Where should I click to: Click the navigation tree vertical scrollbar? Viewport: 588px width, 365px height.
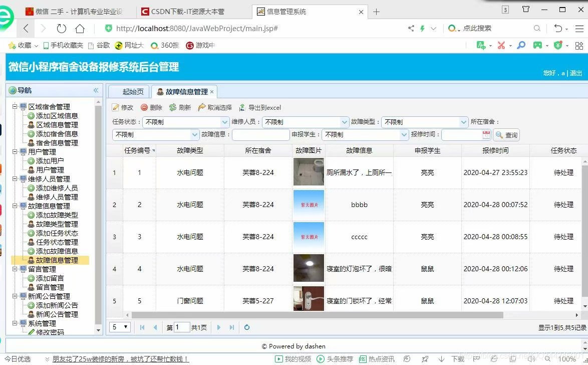click(x=98, y=214)
